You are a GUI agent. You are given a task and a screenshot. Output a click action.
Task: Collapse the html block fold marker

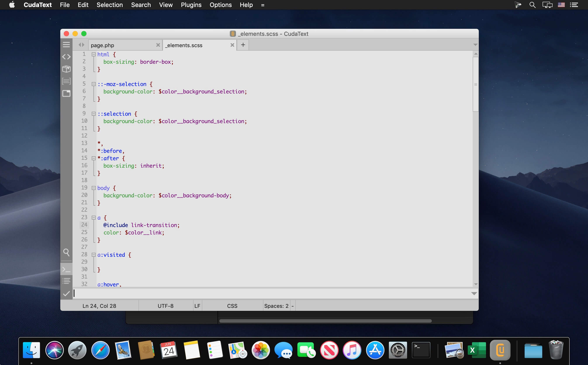point(93,55)
